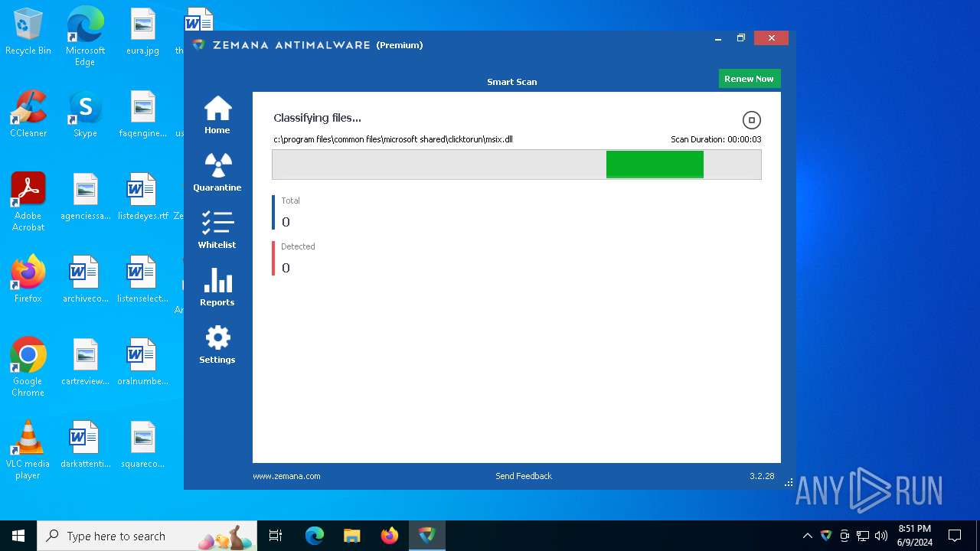
Task: Click the 'Classifying files...' status text
Action: (317, 118)
